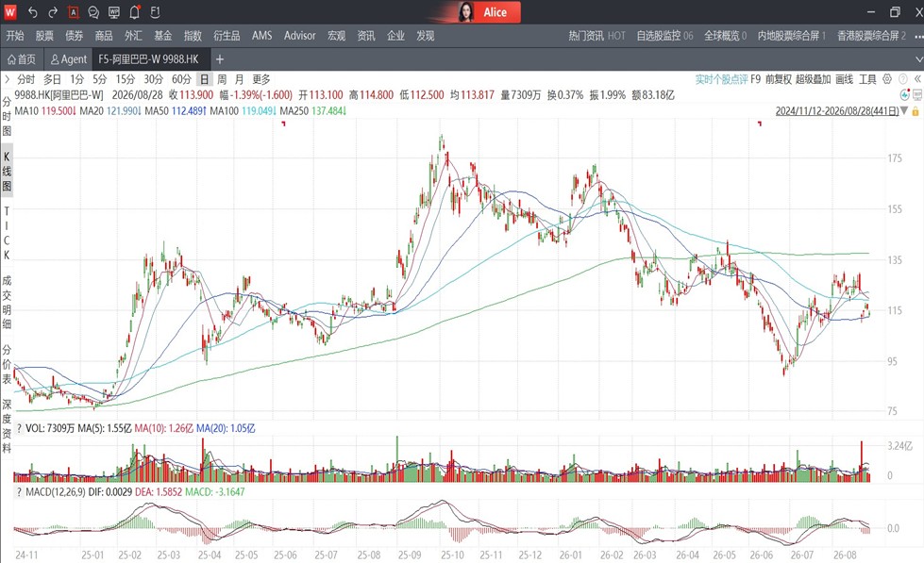Viewport: 924px width, 563px height.
Task: Expand the date range dropdown triangle
Action: 904,110
